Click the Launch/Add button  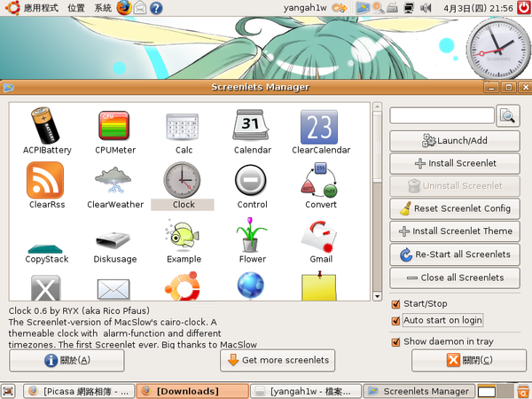click(x=455, y=140)
